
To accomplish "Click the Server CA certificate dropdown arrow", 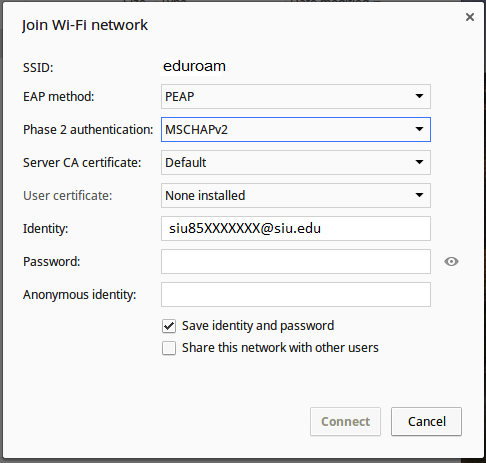I will pyautogui.click(x=419, y=162).
